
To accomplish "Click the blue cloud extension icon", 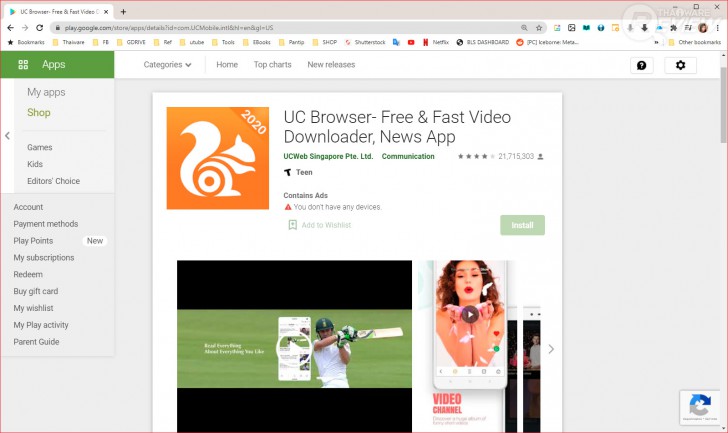I will (x=659, y=28).
